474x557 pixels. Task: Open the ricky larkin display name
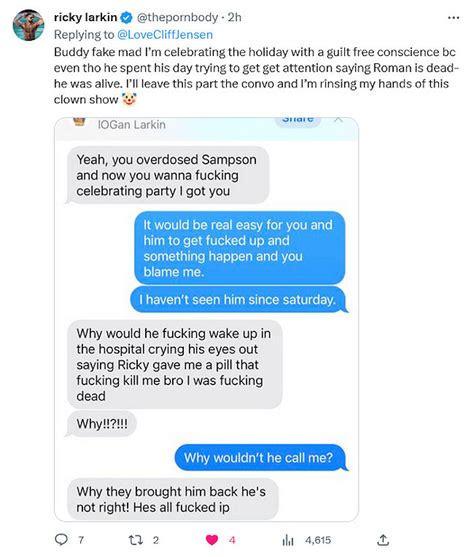(85, 17)
